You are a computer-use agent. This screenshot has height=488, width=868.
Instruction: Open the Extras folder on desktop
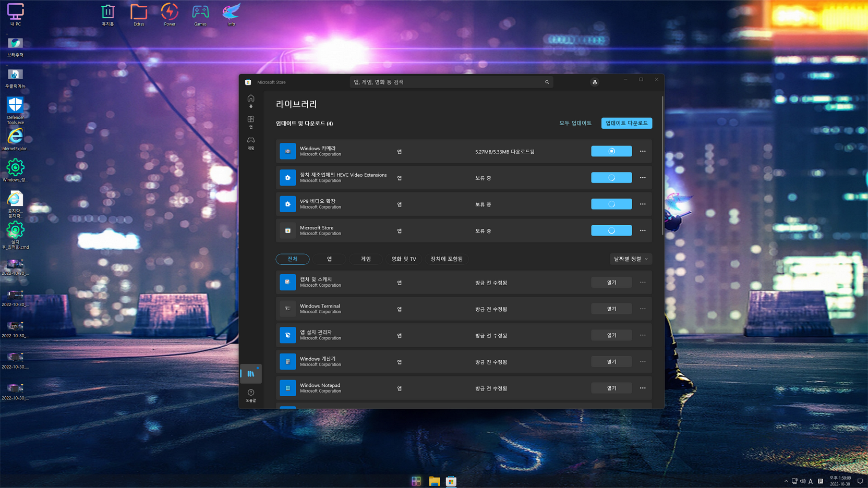[x=139, y=15]
